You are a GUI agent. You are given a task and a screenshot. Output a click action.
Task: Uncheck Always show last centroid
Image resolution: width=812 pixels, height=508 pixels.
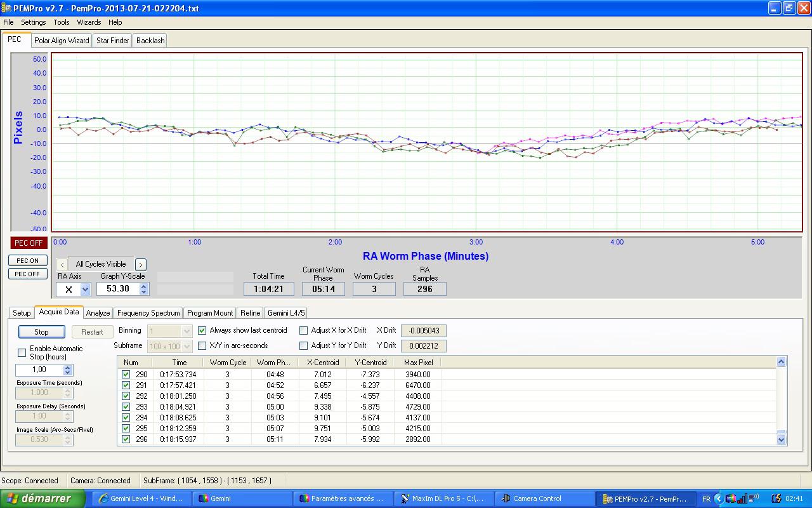202,330
